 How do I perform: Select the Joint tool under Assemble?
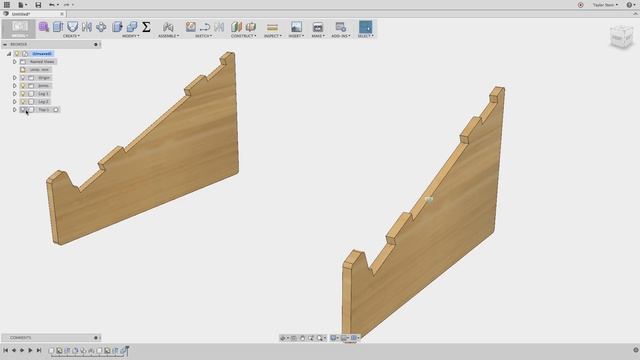coord(168,27)
